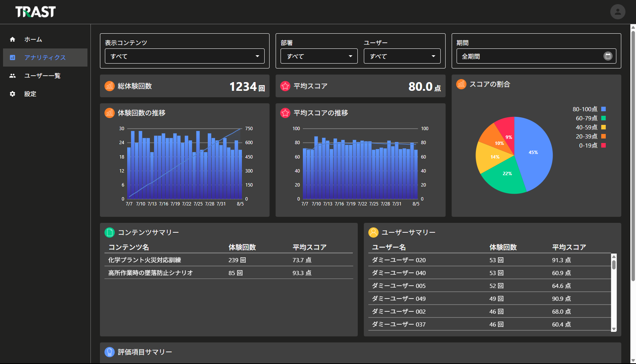
Task: Toggle the 60-79点 legend entry
Action: click(x=590, y=118)
